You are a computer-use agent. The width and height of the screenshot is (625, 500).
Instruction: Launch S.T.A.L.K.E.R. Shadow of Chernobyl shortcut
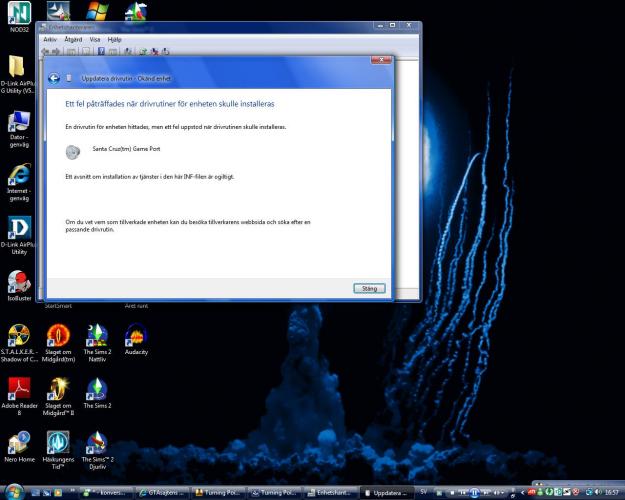pyautogui.click(x=18, y=336)
